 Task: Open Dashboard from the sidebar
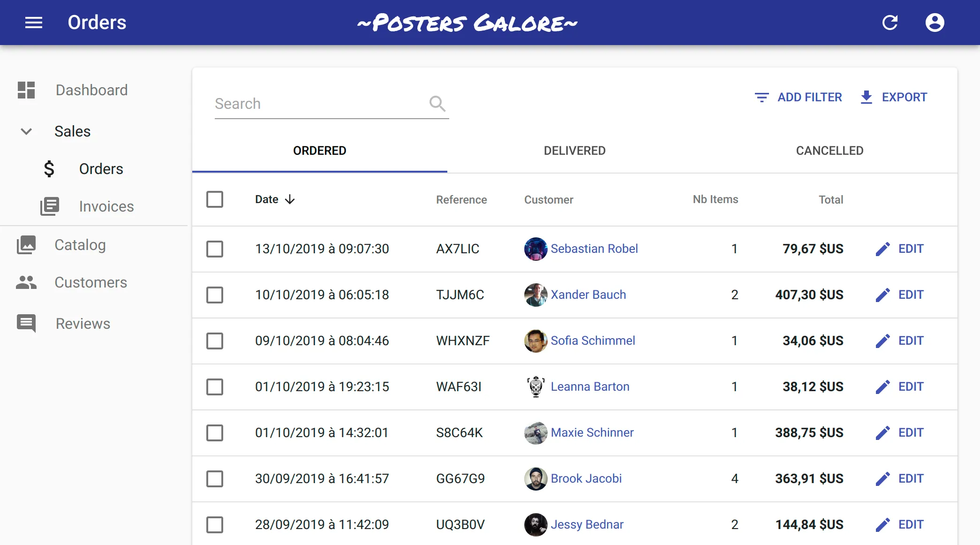[x=94, y=90]
